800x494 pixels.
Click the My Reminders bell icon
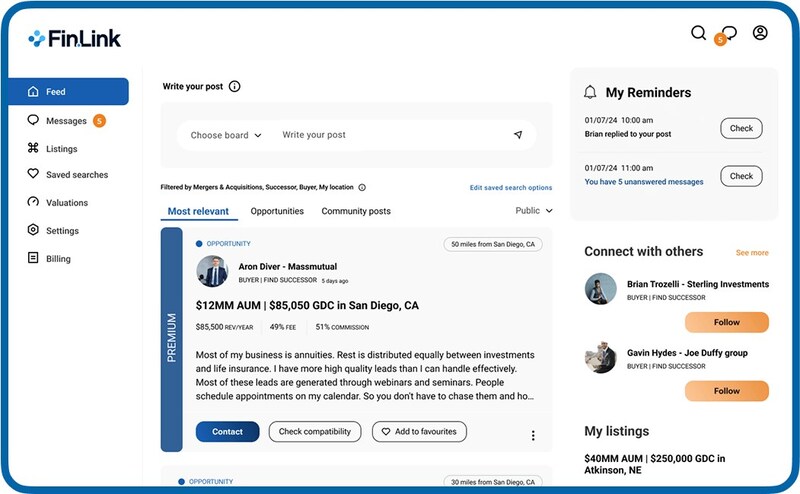pos(590,92)
